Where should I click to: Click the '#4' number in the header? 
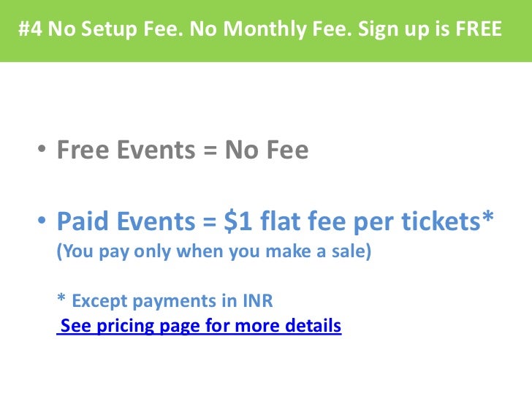(31, 28)
